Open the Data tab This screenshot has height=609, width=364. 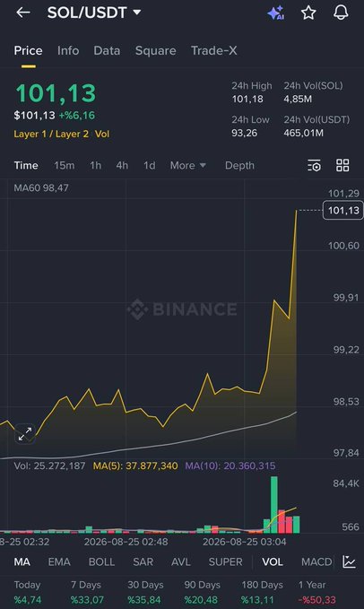click(x=107, y=50)
